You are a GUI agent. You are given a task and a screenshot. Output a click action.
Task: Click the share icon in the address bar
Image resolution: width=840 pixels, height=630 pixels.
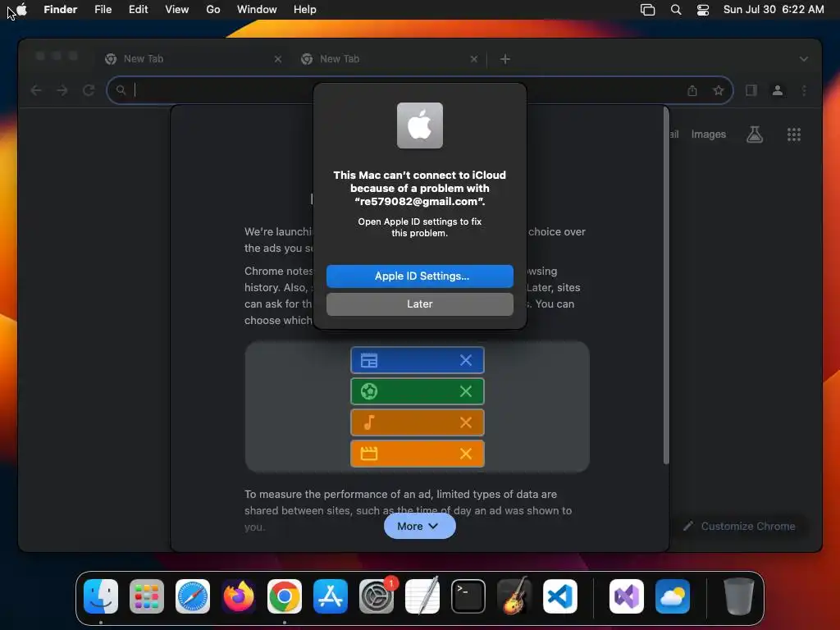click(x=692, y=90)
